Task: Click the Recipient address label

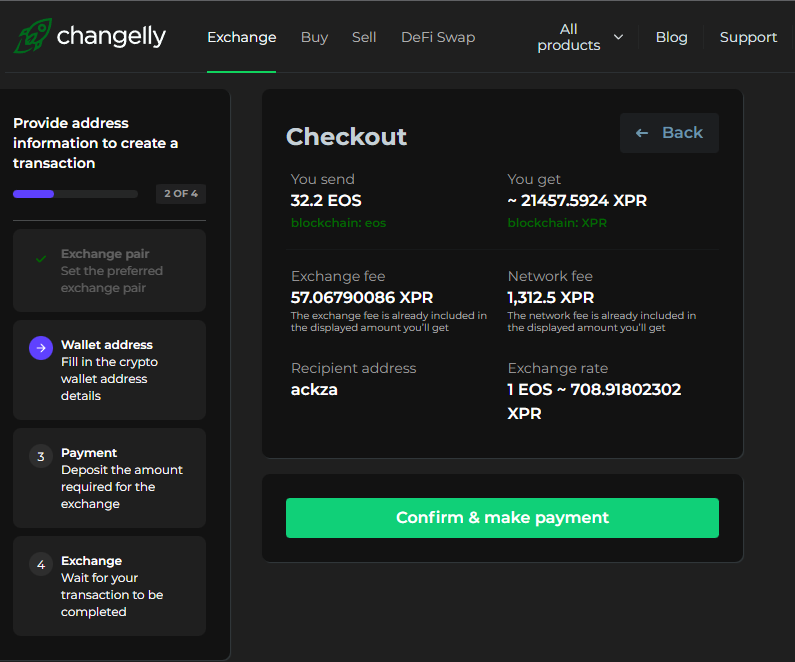Action: tap(353, 368)
